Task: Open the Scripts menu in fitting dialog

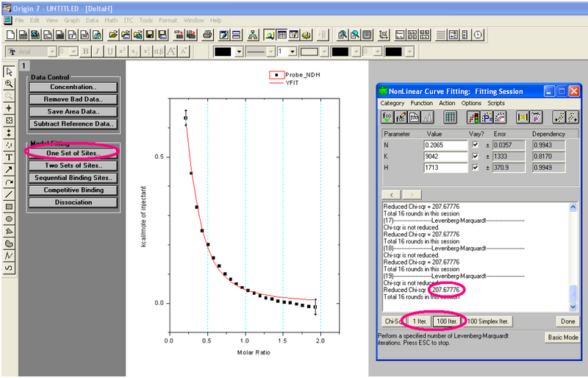Action: click(x=495, y=103)
